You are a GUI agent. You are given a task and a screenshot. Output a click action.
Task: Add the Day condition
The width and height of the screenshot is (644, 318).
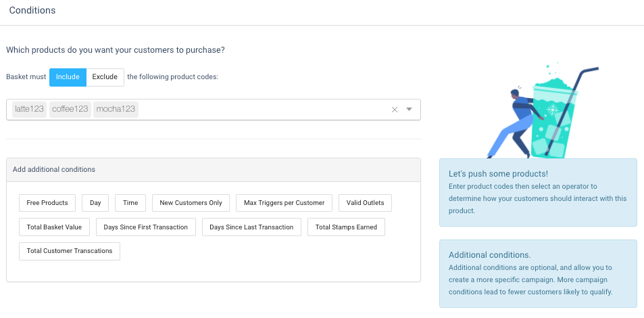(x=95, y=203)
